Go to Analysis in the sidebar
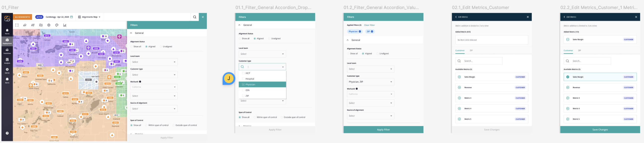 click(x=7, y=61)
